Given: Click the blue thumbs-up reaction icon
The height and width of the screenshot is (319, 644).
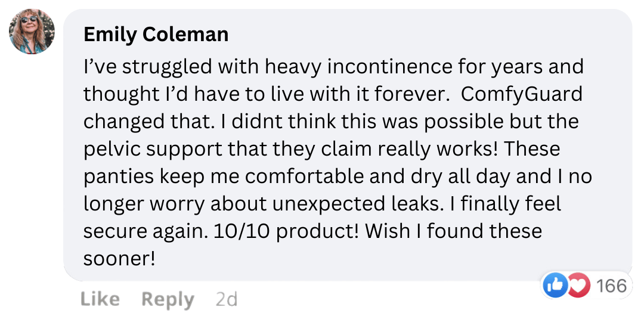Looking at the screenshot, I should coord(553,287).
